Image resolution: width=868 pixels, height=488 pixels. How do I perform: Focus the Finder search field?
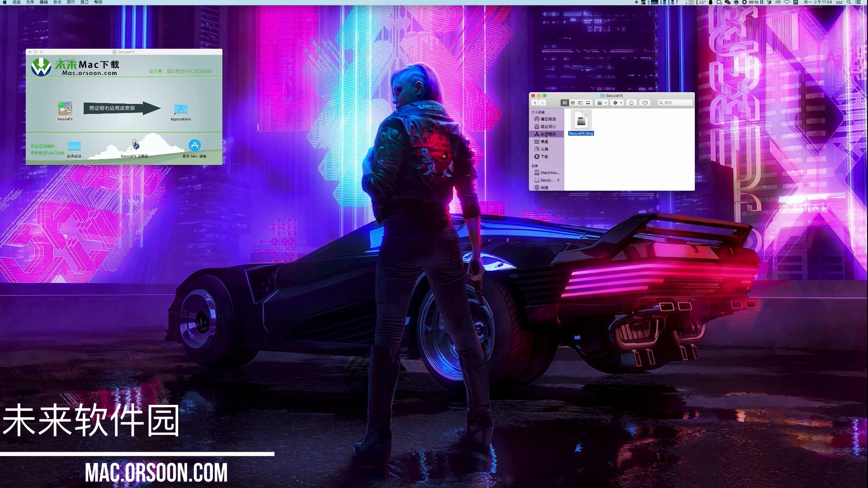click(x=675, y=103)
